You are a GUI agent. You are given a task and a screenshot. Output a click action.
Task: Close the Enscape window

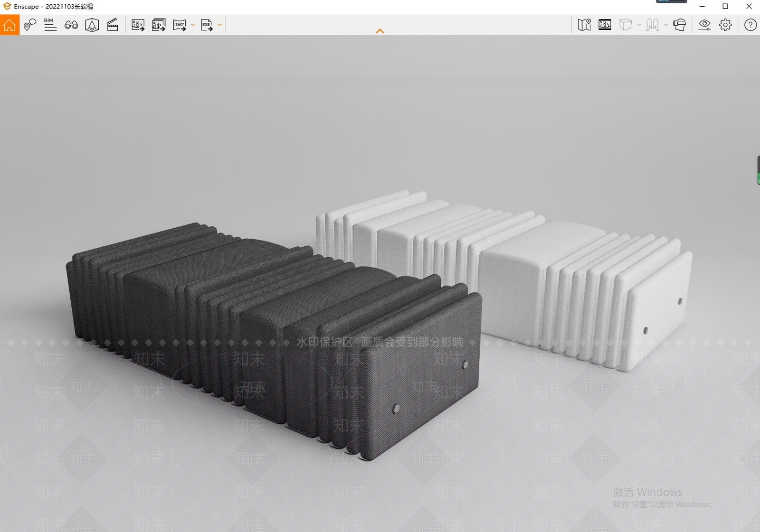click(x=749, y=7)
